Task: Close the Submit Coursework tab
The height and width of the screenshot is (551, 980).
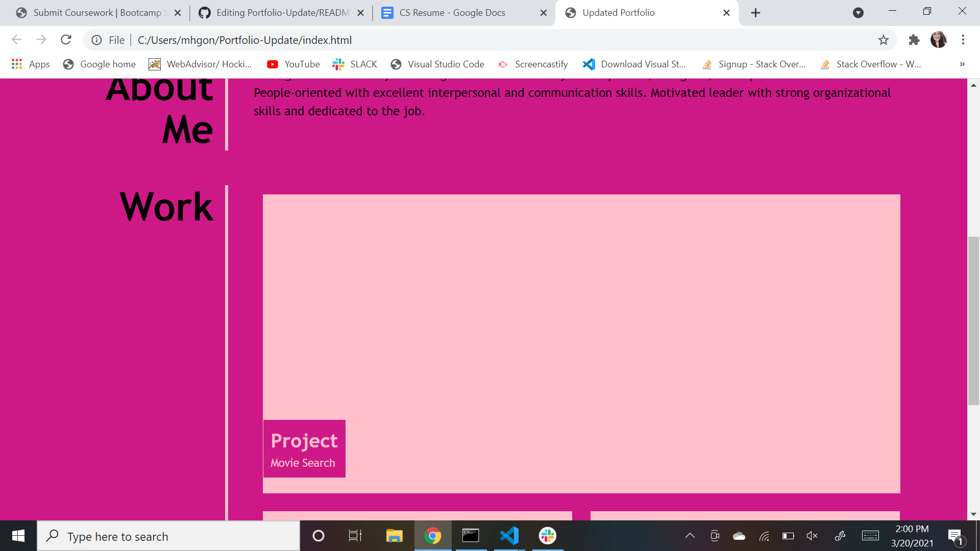Action: pos(178,13)
